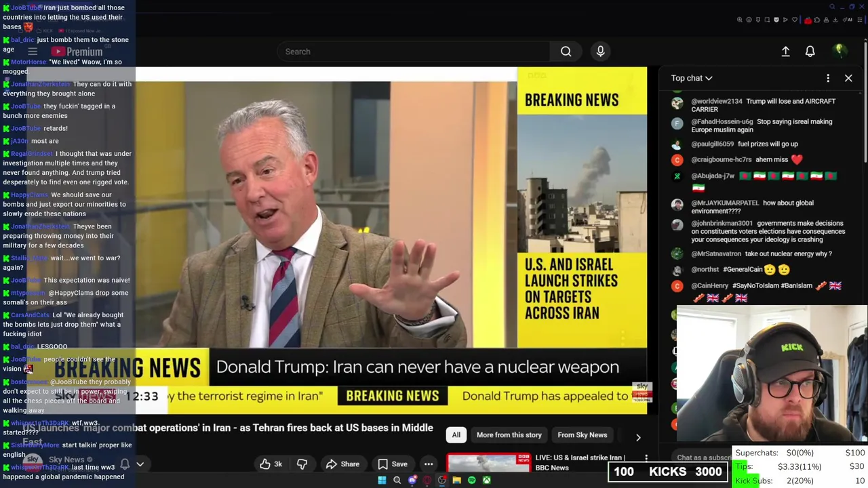Open BBC News live stream thumbnail

tap(488, 463)
